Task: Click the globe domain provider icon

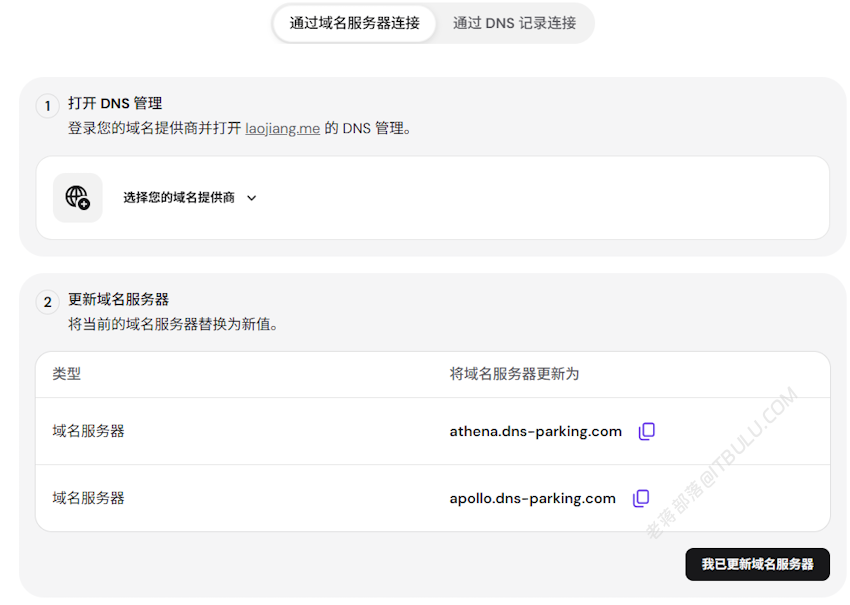Action: coord(78,198)
